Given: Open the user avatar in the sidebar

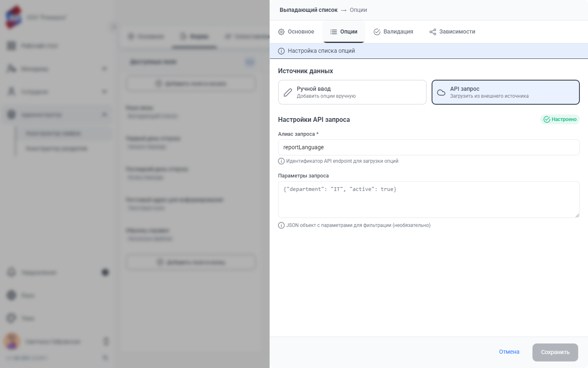Looking at the screenshot, I should pos(12,341).
